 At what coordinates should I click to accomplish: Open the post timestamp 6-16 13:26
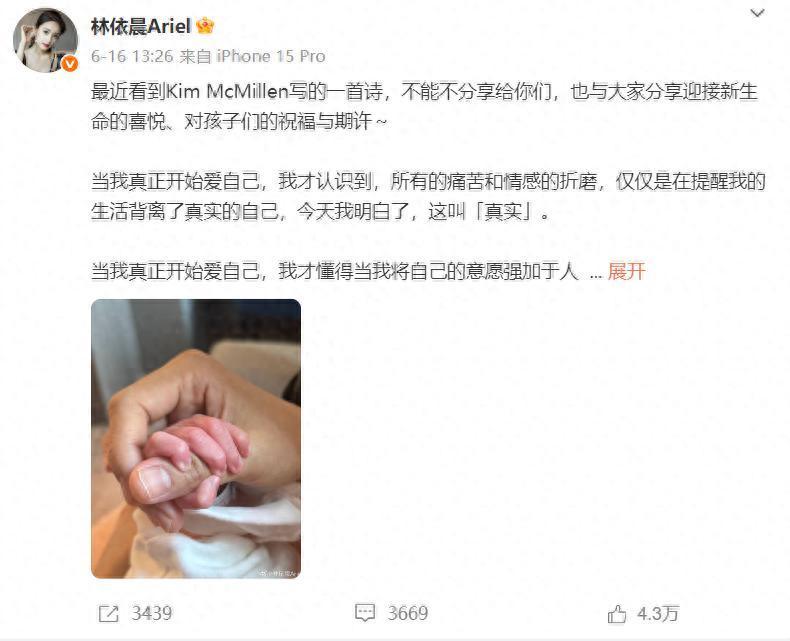coord(132,56)
